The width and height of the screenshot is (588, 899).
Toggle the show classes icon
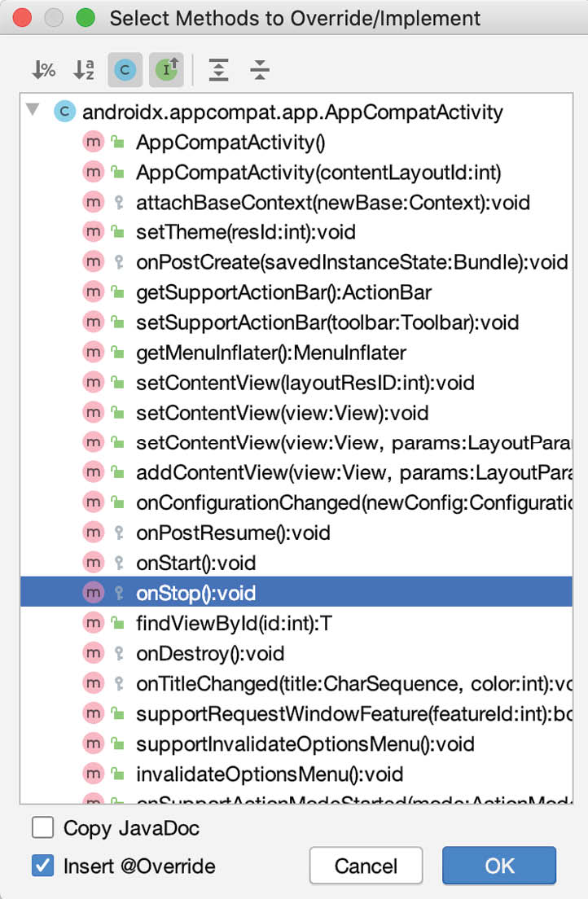click(x=125, y=70)
